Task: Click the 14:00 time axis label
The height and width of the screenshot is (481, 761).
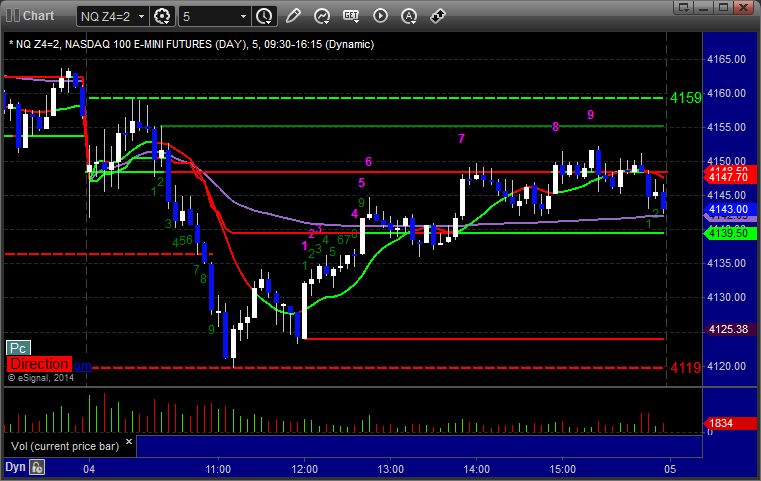Action: coord(477,469)
